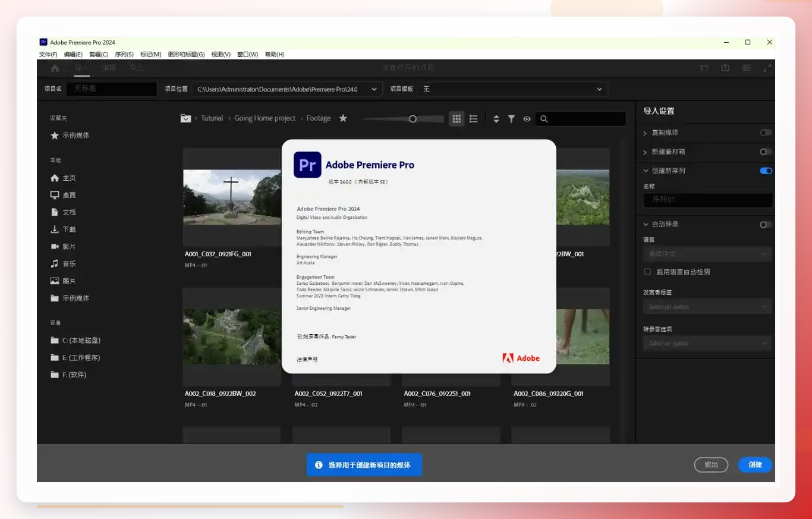Screen dimensions: 812x519
Task: Browse the 图片 pictures location
Action: pos(63,281)
